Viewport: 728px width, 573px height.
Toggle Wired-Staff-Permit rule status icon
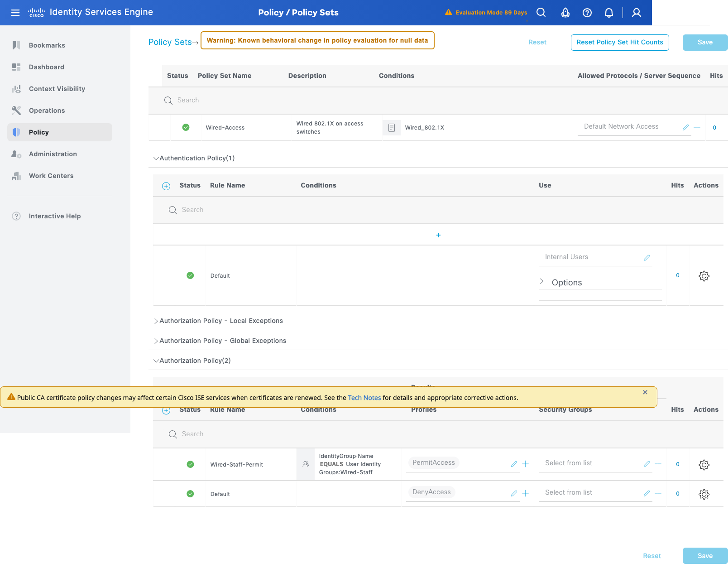click(190, 464)
